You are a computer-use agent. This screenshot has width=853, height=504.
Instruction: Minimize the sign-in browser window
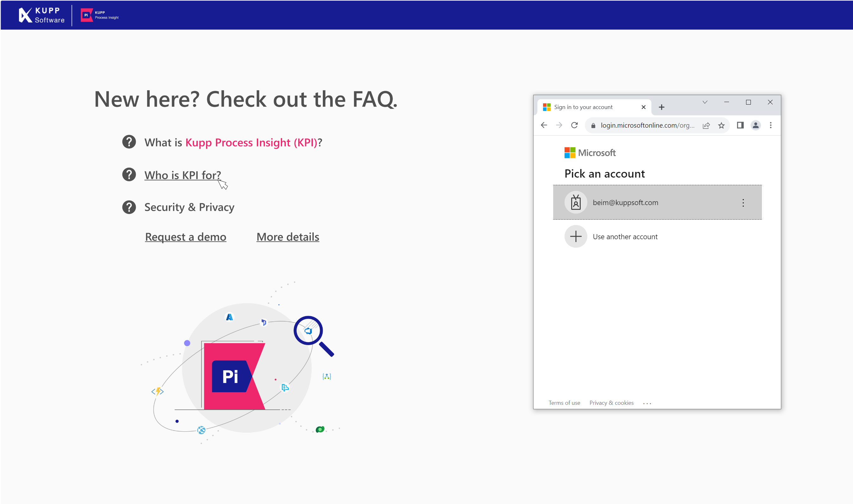click(x=726, y=102)
